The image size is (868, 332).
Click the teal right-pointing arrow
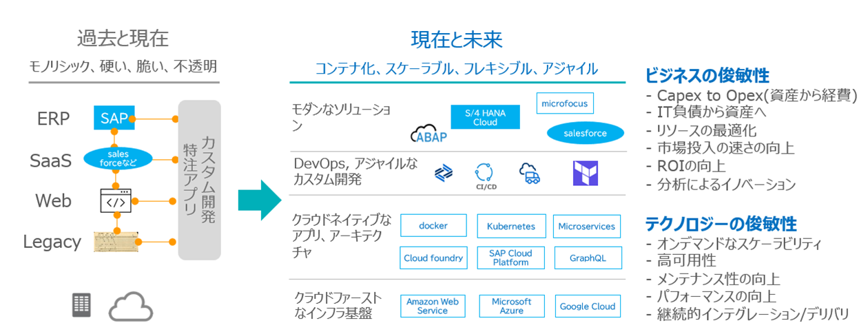click(260, 200)
